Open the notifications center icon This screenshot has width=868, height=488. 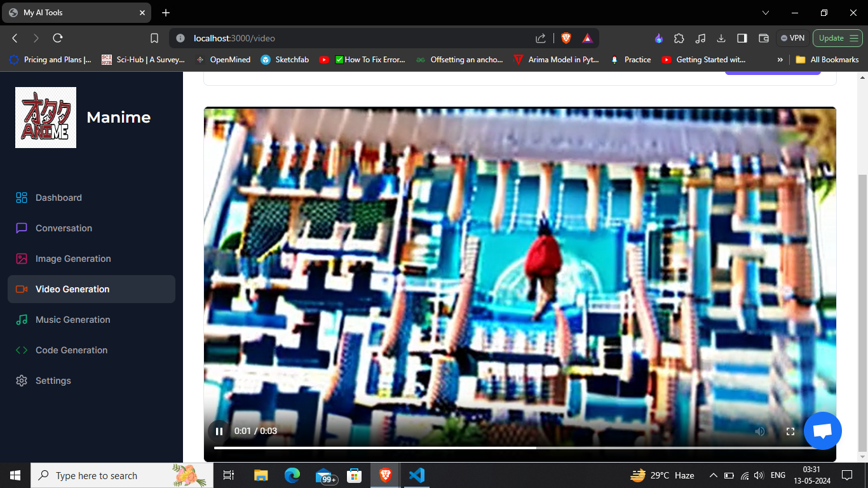[846, 475]
